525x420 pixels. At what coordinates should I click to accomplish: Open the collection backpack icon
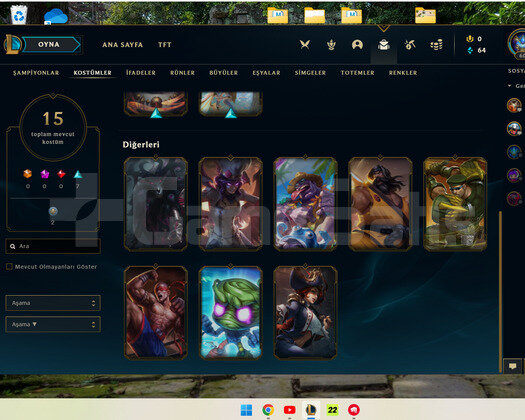[384, 45]
